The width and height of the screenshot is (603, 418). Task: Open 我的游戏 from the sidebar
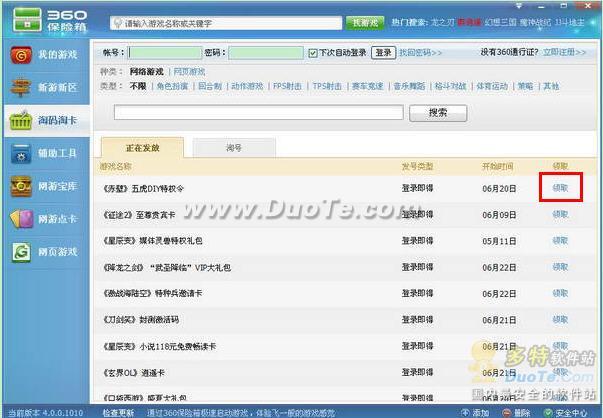coord(47,55)
